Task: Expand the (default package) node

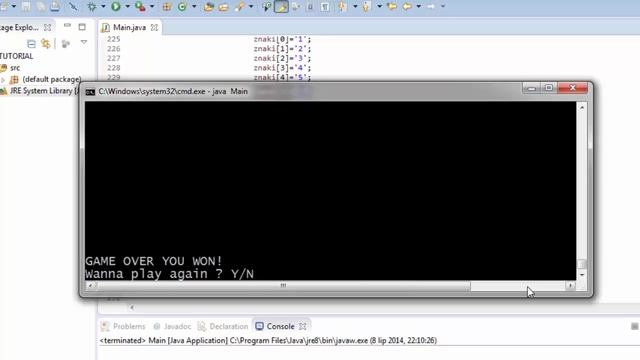Action: 3,80
